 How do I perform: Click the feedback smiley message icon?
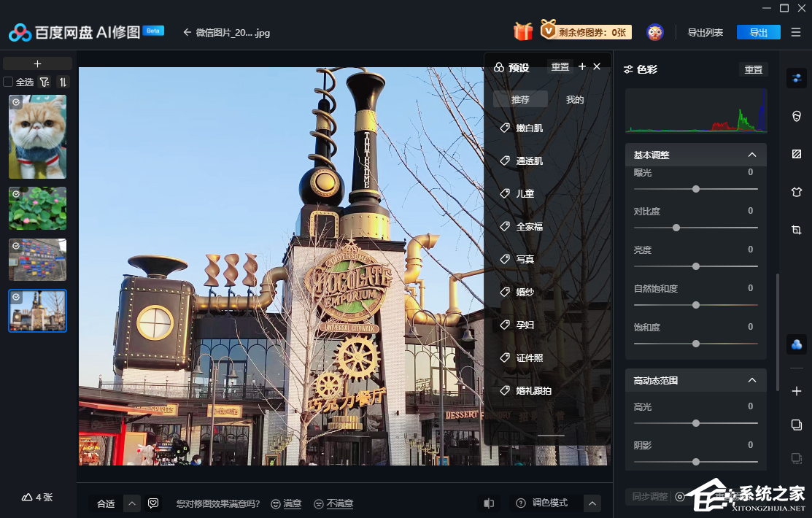153,503
